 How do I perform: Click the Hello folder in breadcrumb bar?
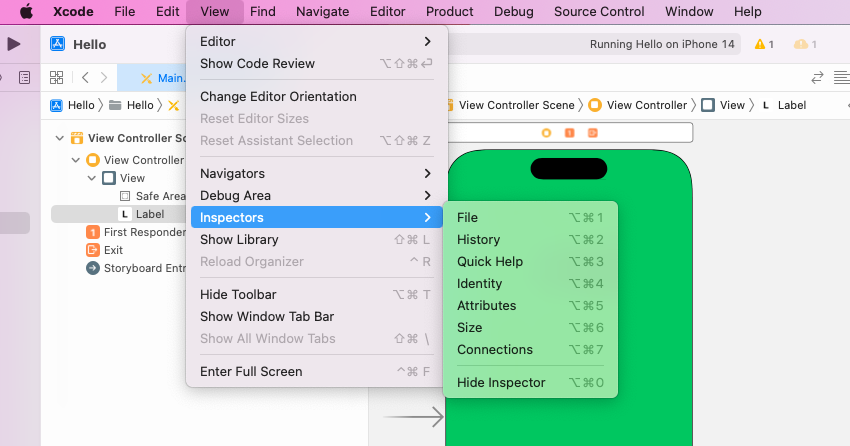click(131, 105)
